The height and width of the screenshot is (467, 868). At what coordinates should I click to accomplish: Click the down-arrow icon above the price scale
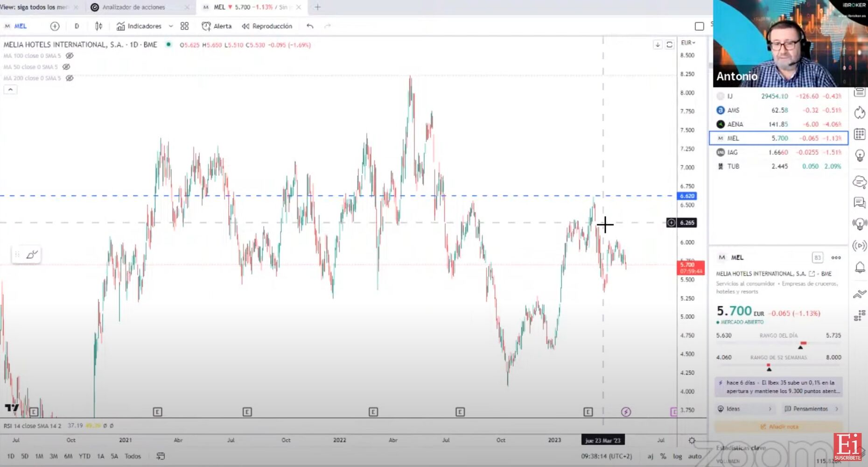point(658,45)
